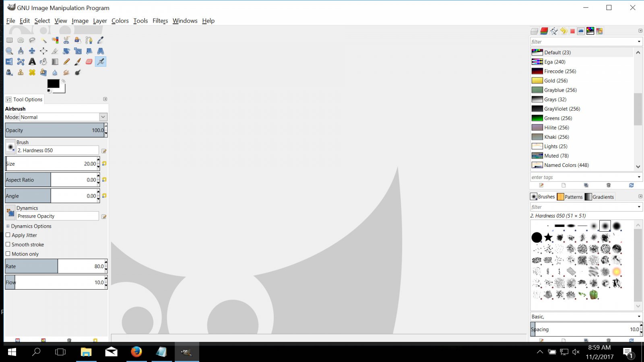Select the Scissors Select tool
This screenshot has width=644, height=362.
[66, 40]
